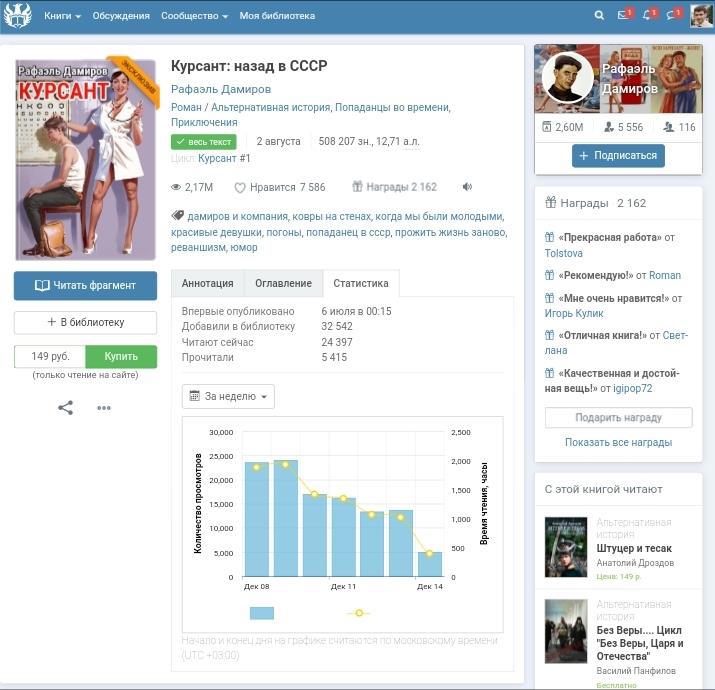Click the heart Like icon
Screen dimensions: 715x690
click(240, 188)
